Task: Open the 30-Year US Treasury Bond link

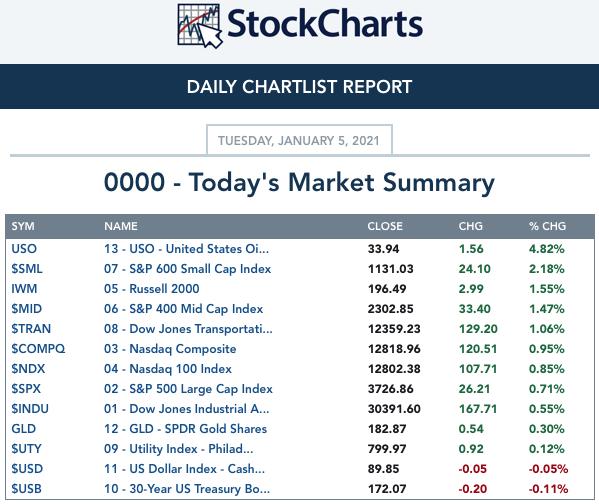Action: (187, 489)
